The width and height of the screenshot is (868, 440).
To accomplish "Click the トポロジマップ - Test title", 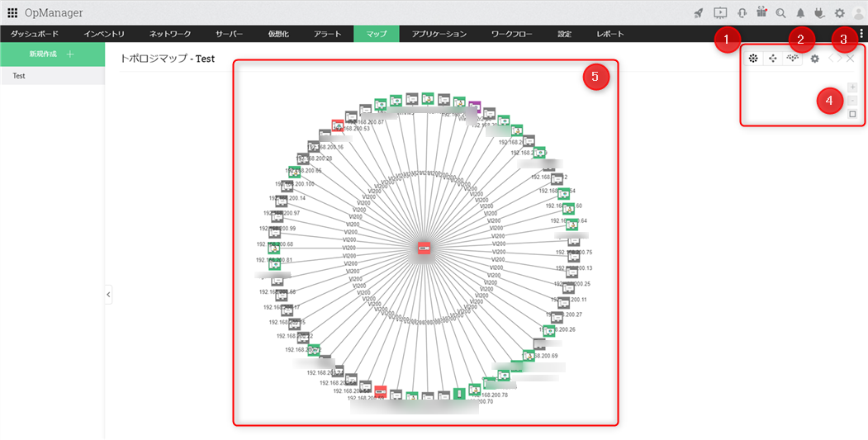I will [x=167, y=58].
